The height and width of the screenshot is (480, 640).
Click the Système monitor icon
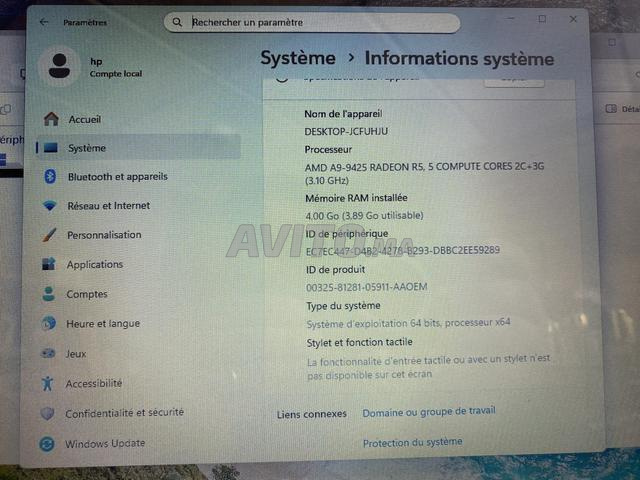[51, 148]
